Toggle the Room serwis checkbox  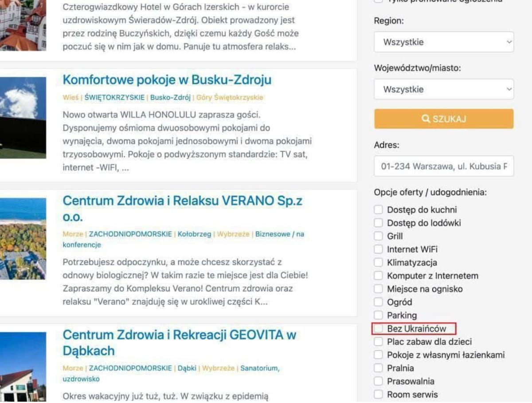378,395
